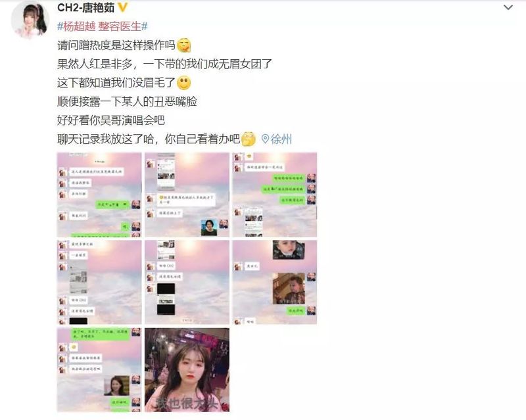The height and width of the screenshot is (420, 526).
Task: Click the drooling emoji after first line
Action: pos(184,45)
